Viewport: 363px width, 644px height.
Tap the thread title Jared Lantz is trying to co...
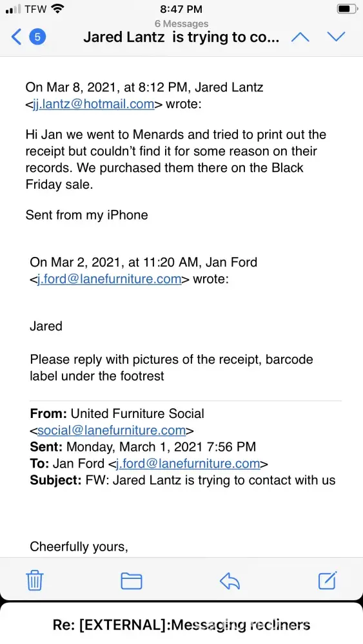tap(181, 37)
